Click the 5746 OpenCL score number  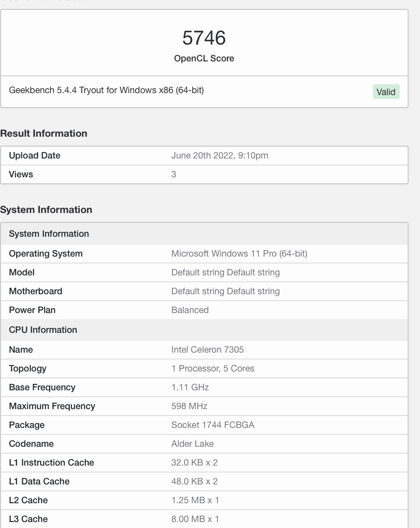[x=204, y=38]
